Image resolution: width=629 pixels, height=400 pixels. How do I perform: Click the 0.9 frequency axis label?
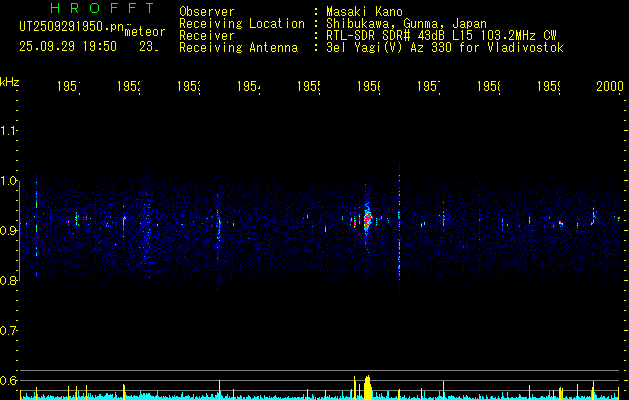[8, 230]
